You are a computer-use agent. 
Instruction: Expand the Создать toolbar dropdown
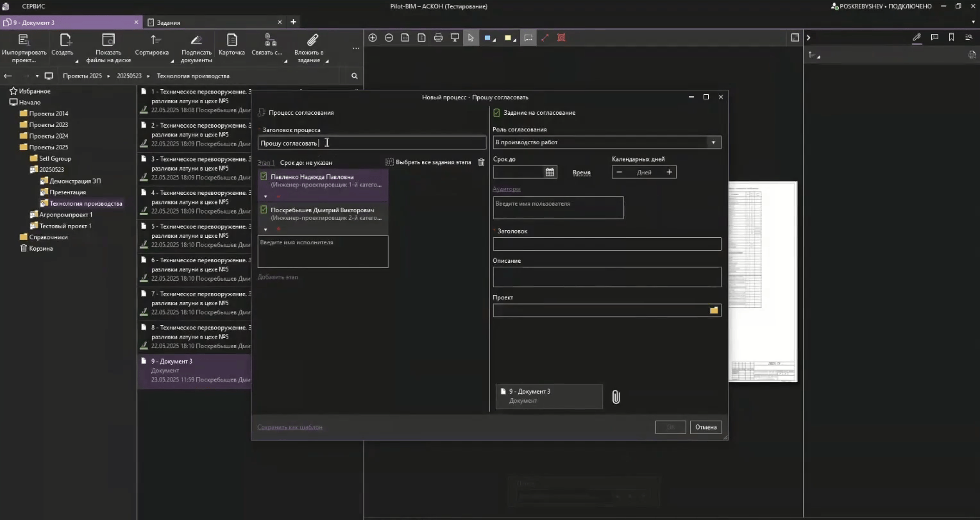76,62
